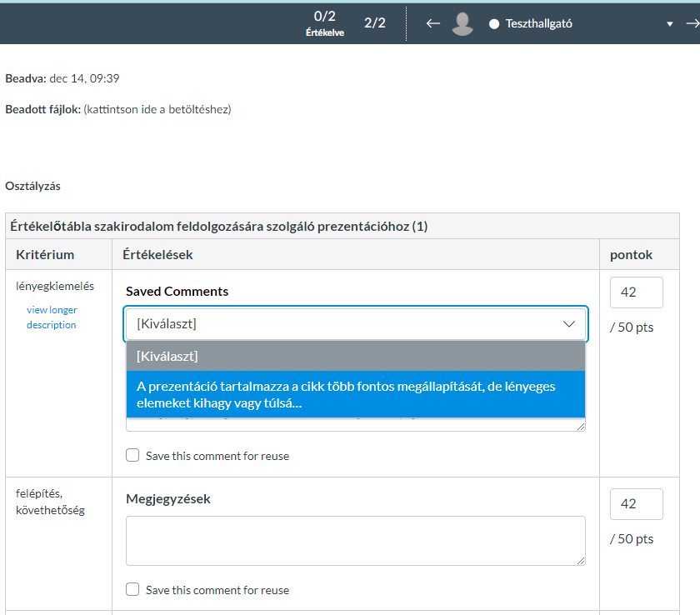
Task: Go to next student with right arrow
Action: pyautogui.click(x=692, y=23)
